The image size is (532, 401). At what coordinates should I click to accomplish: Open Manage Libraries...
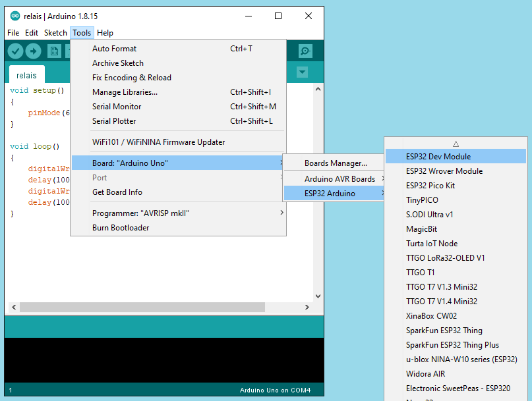179,92
